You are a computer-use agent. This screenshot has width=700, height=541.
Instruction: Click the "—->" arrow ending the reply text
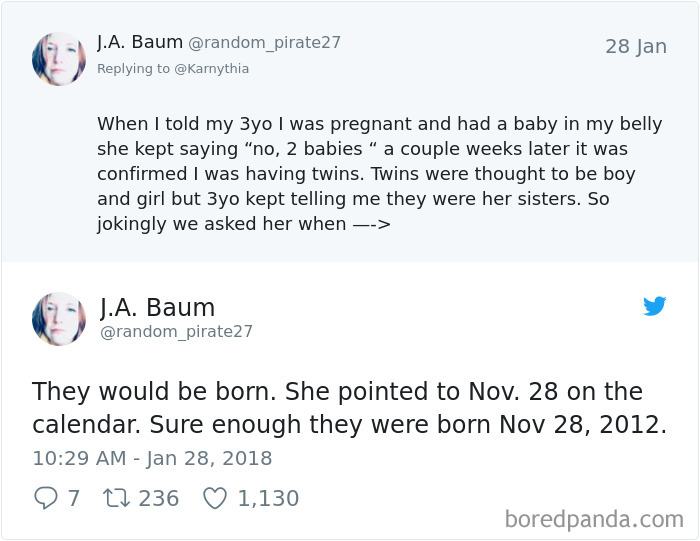371,224
